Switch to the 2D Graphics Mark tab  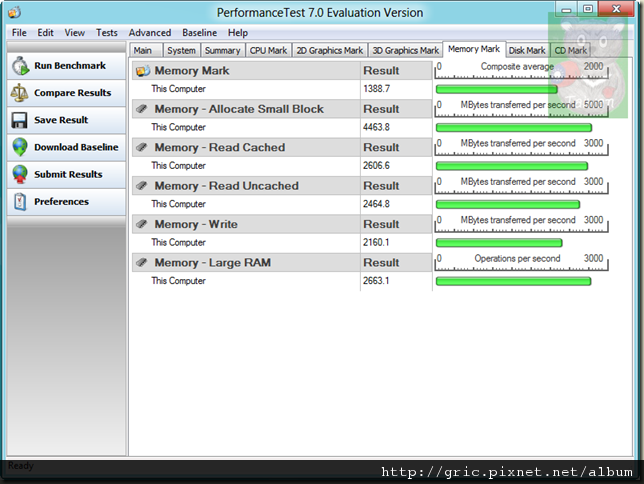click(330, 51)
